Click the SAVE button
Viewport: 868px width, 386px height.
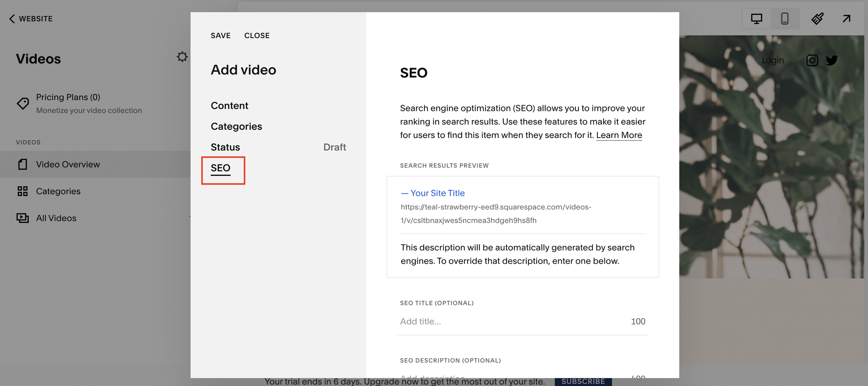tap(220, 36)
